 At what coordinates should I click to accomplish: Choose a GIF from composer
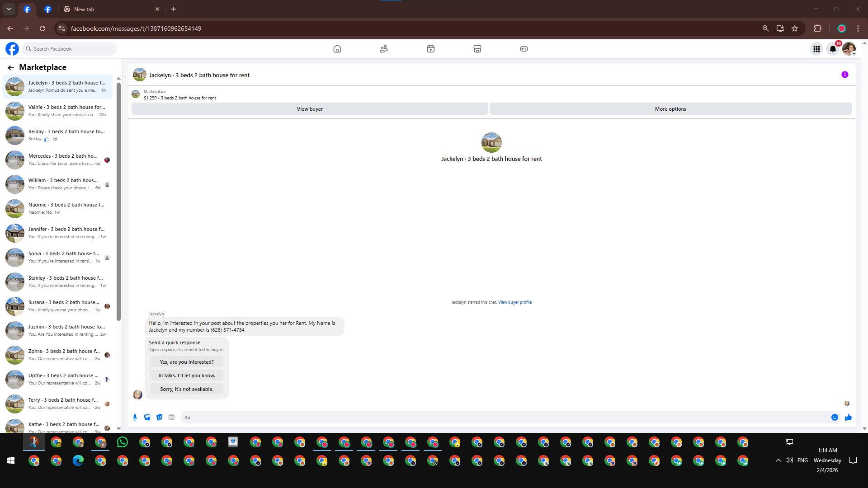tap(171, 417)
